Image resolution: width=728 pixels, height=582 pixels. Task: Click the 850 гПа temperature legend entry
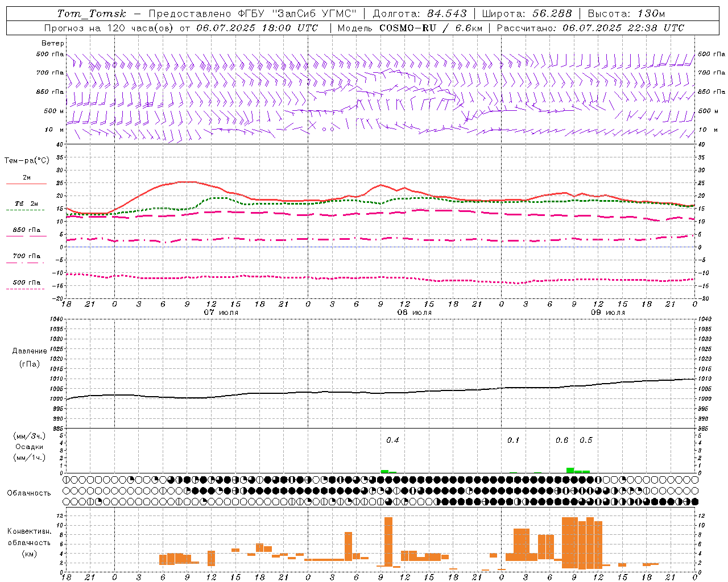pyautogui.click(x=26, y=230)
